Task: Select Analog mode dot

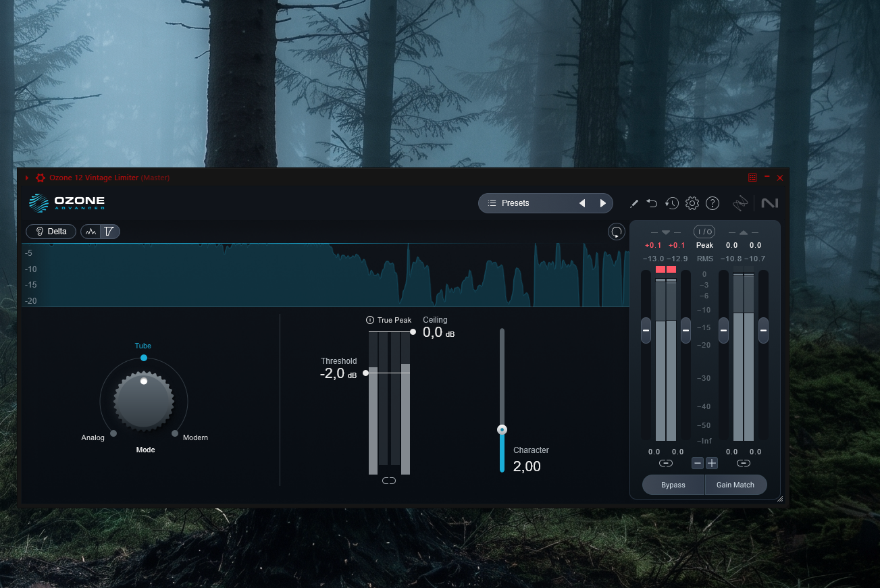Action: (113, 433)
